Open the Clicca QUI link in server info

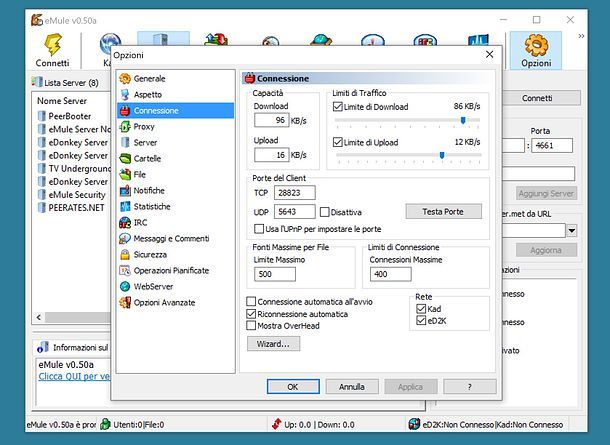[74, 376]
